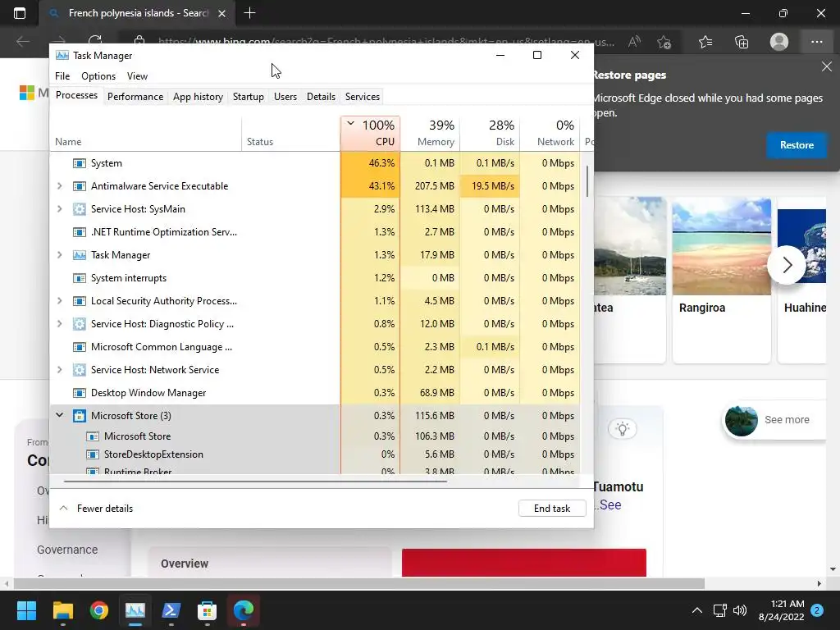Click the Read aloud icon in Edge
The height and width of the screenshot is (630, 840).
tap(634, 42)
